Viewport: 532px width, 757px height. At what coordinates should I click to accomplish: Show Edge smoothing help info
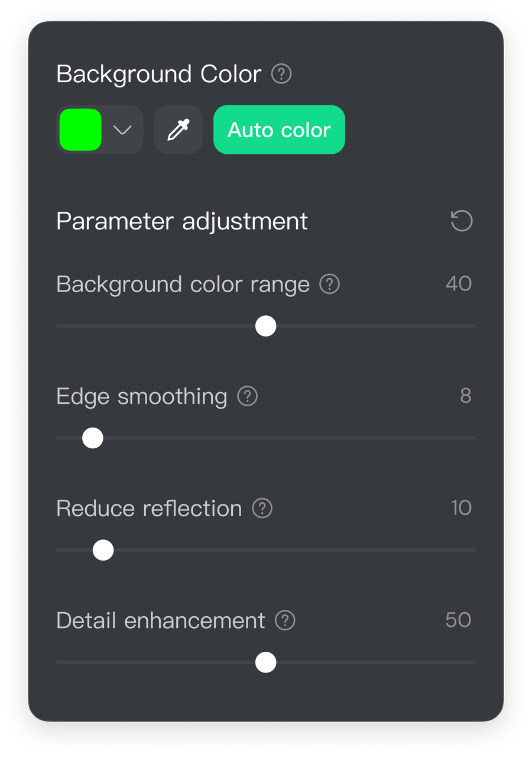(247, 396)
